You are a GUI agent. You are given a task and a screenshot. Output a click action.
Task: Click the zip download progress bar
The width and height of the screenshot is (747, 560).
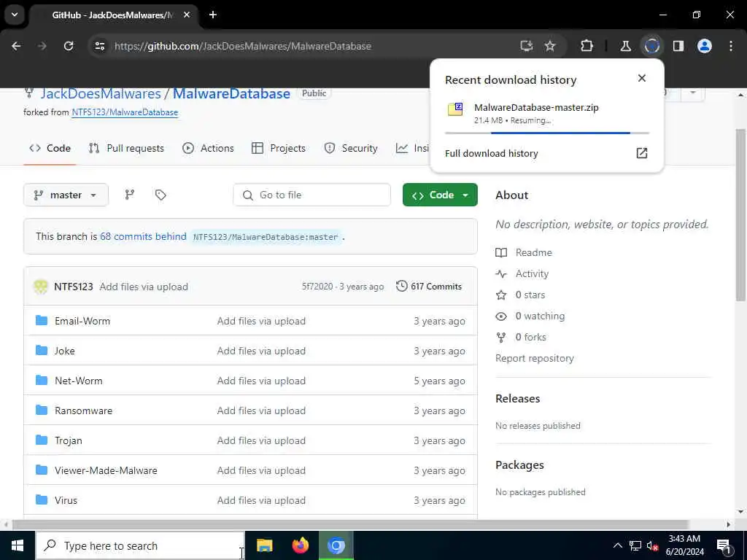click(x=547, y=133)
